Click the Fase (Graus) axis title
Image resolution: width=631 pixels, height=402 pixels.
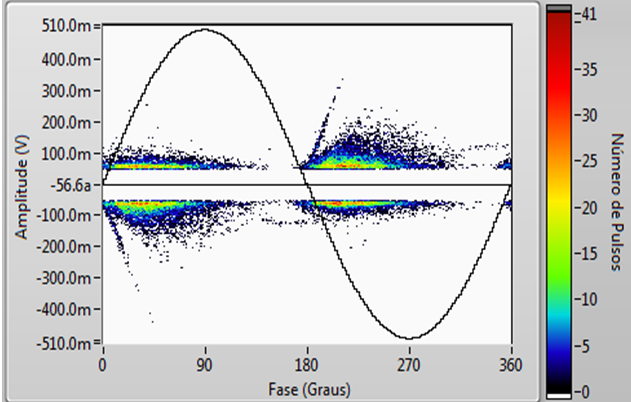point(307,386)
